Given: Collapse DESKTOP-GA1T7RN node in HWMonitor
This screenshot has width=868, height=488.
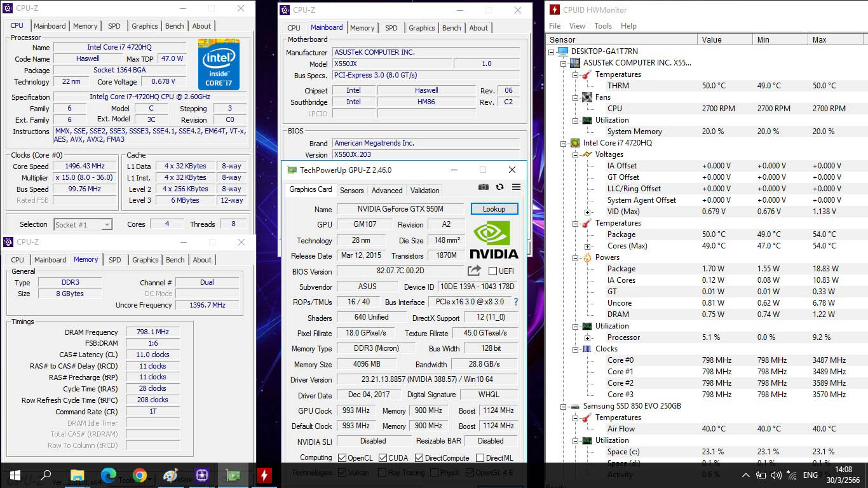Looking at the screenshot, I should [552, 51].
